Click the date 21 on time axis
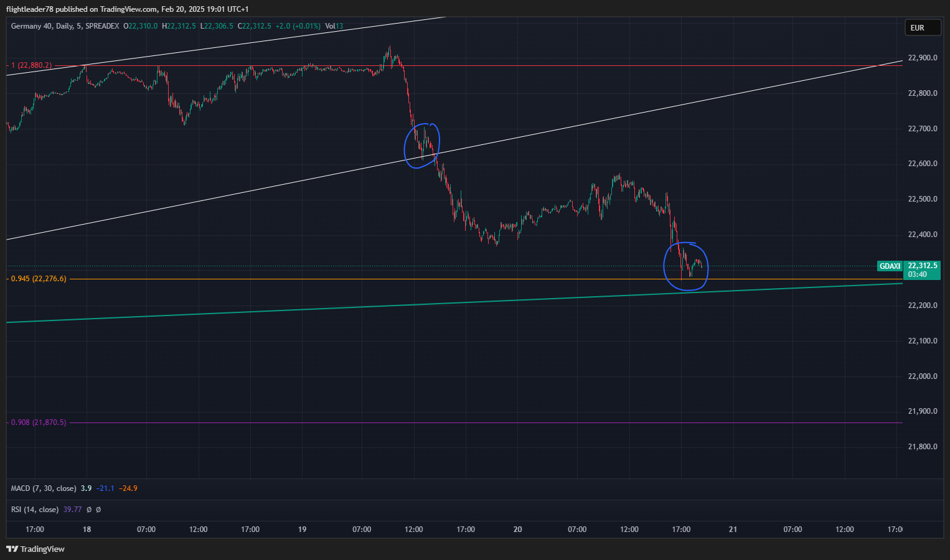 click(x=733, y=530)
